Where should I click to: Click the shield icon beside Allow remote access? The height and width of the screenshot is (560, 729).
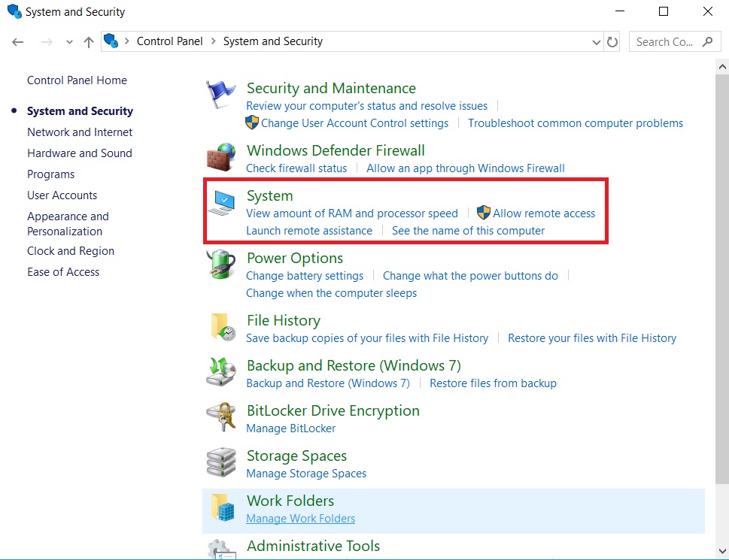pos(484,213)
